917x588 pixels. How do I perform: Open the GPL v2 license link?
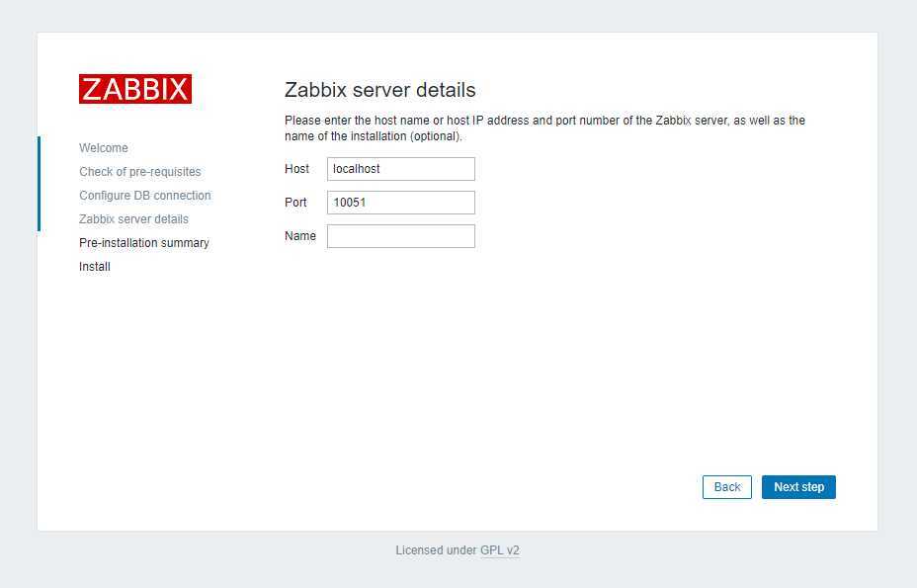tap(500, 550)
